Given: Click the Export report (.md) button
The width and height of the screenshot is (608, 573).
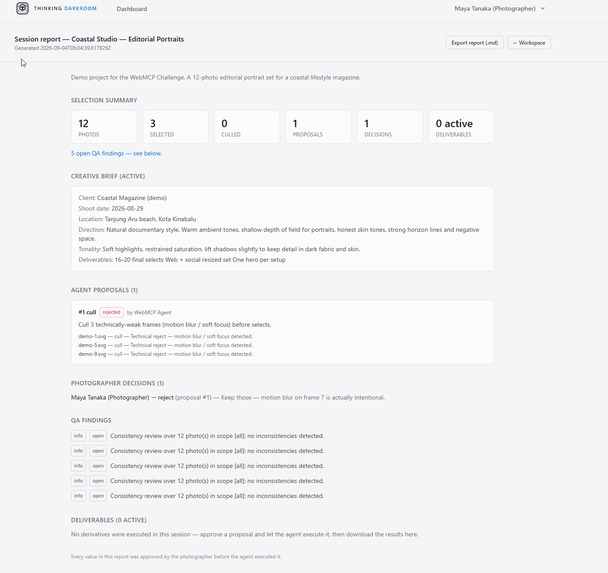Looking at the screenshot, I should point(474,43).
